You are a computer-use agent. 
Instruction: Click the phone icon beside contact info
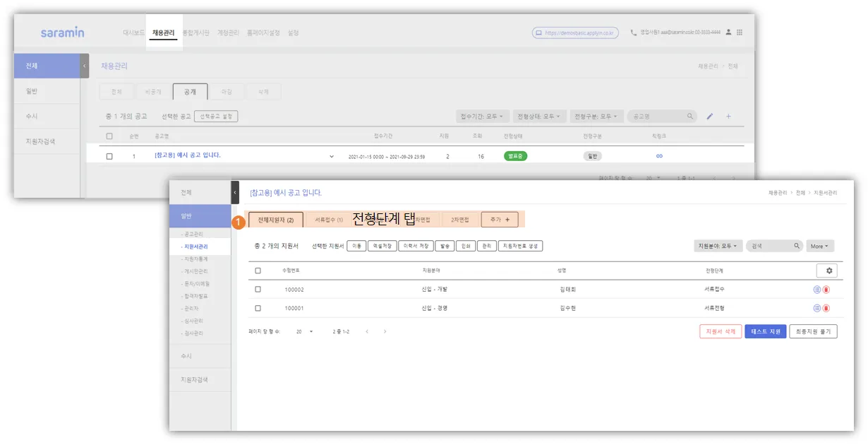click(x=634, y=32)
